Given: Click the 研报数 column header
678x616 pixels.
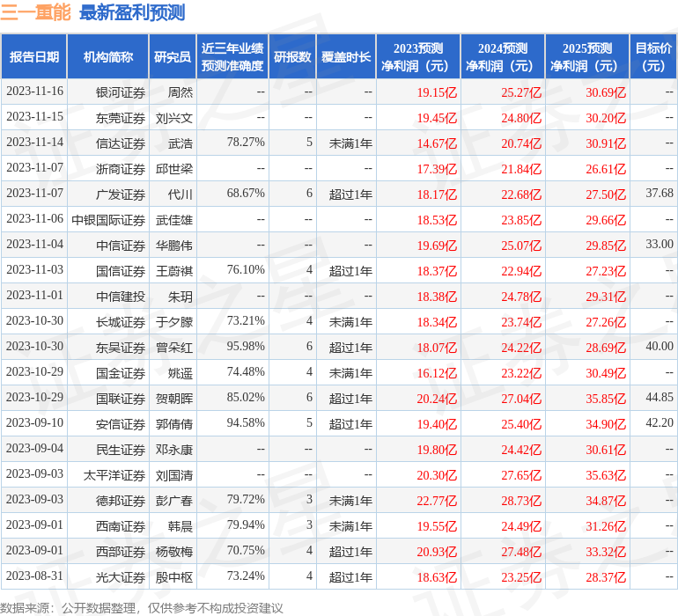Looking at the screenshot, I should coord(292,56).
